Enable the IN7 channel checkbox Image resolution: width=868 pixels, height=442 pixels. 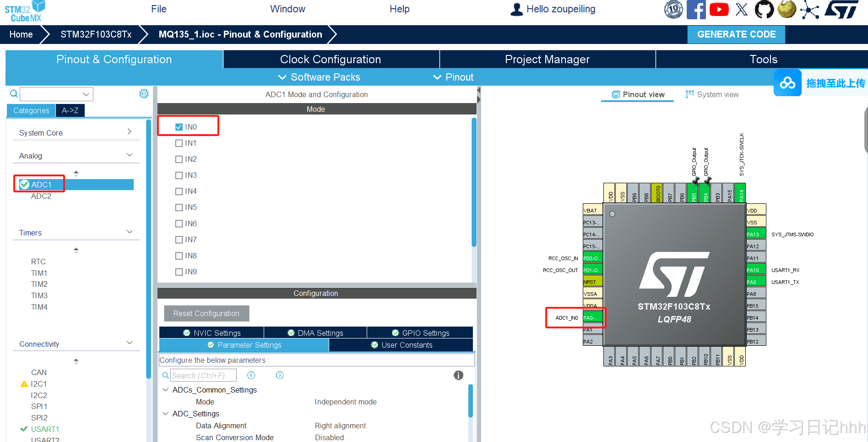point(179,240)
